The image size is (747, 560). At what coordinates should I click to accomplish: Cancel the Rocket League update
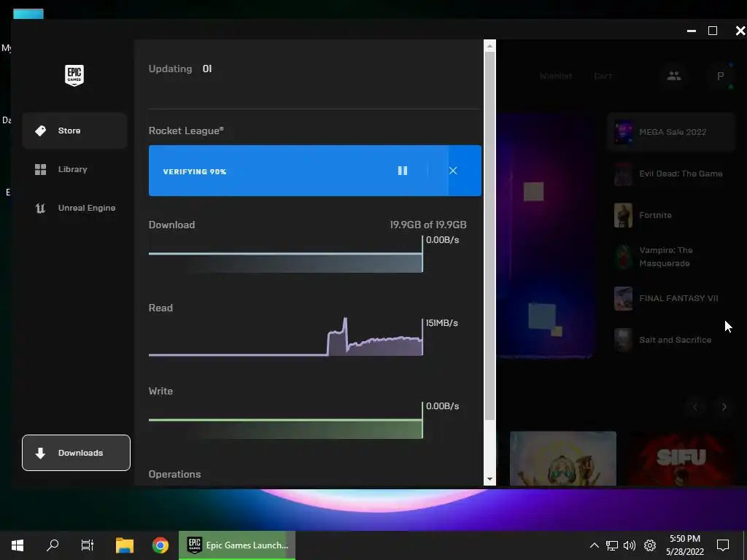click(453, 171)
